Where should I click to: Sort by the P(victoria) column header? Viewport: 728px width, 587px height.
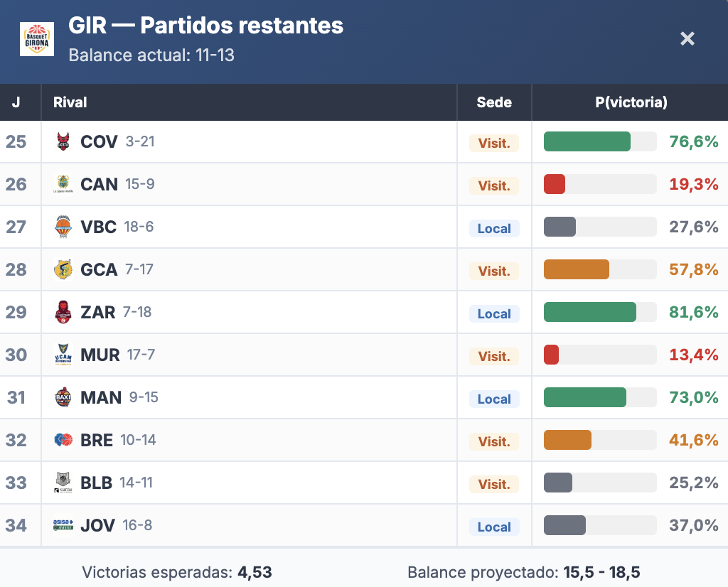[x=631, y=102]
